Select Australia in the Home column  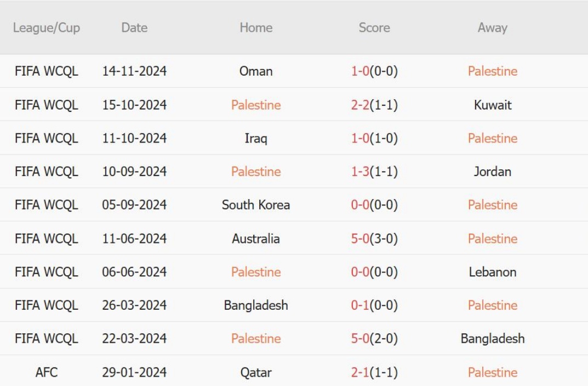pos(256,239)
